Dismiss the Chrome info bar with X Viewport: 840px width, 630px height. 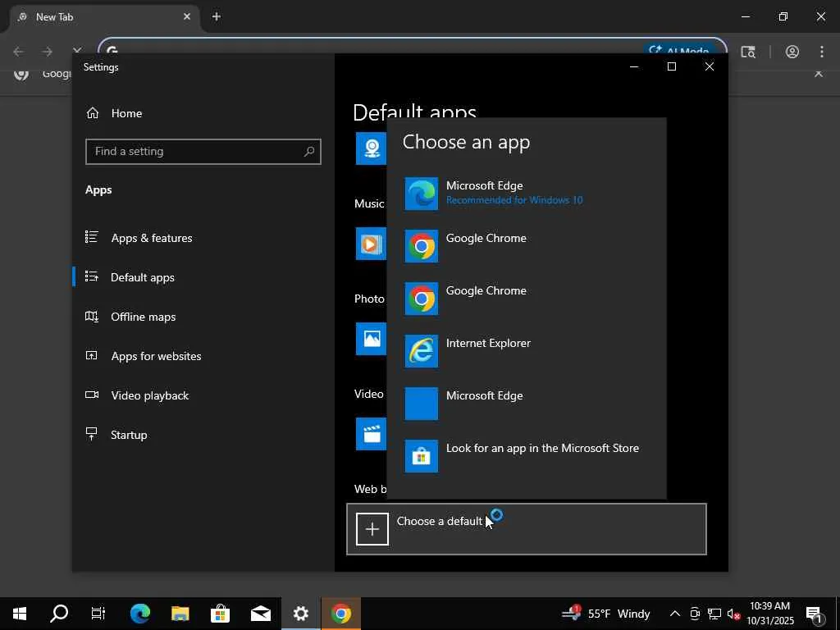(x=819, y=73)
